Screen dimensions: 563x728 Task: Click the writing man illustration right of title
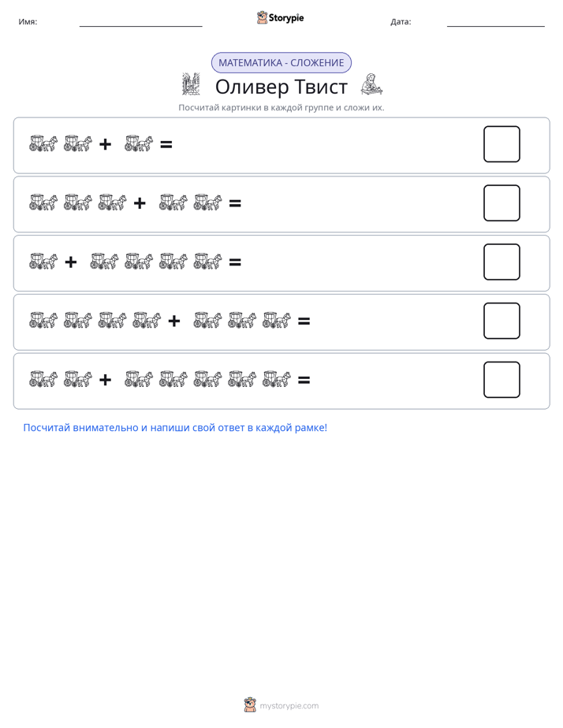[x=371, y=84]
